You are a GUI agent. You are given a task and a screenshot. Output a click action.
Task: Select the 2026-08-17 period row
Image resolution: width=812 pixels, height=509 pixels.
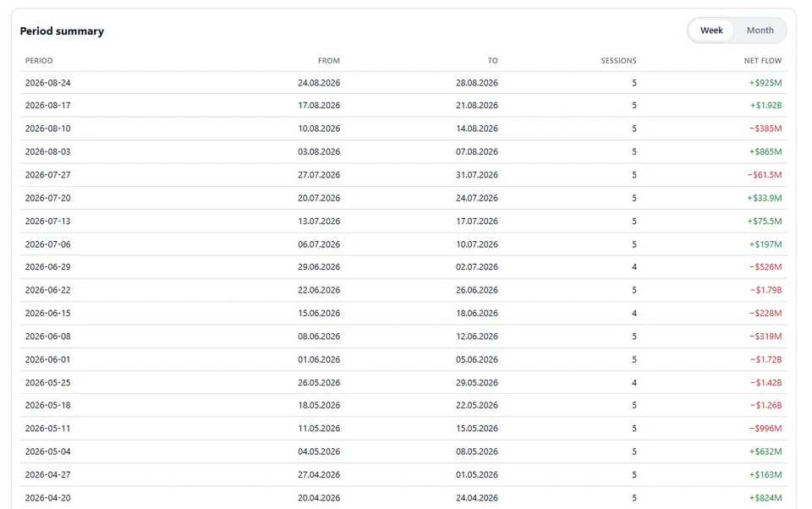pyautogui.click(x=403, y=106)
